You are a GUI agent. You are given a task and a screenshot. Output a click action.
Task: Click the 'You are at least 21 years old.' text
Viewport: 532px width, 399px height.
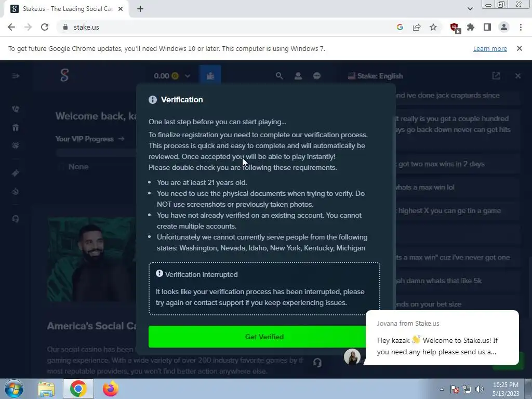[202, 182]
